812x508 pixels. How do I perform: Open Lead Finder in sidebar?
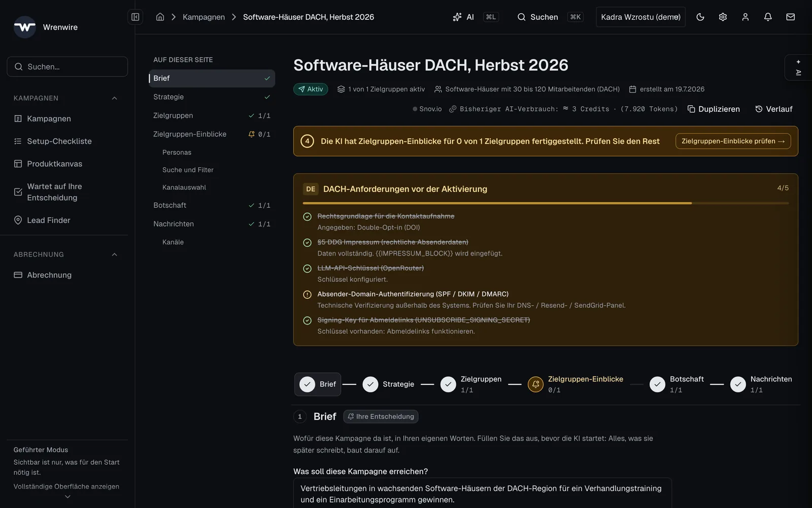(67, 220)
